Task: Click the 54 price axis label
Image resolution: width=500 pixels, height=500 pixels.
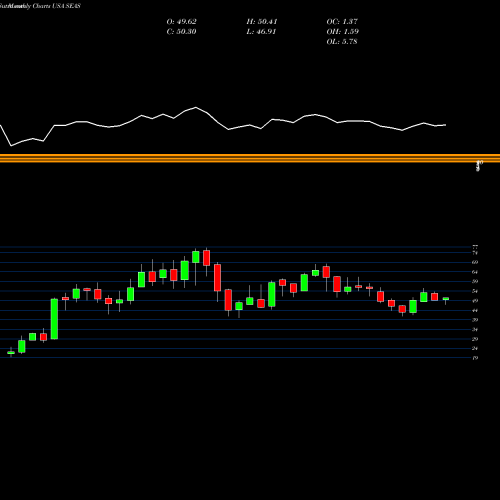Action: 475,291
